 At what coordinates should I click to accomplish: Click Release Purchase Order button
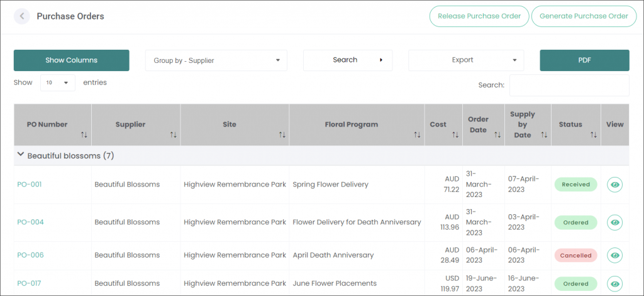click(x=479, y=16)
